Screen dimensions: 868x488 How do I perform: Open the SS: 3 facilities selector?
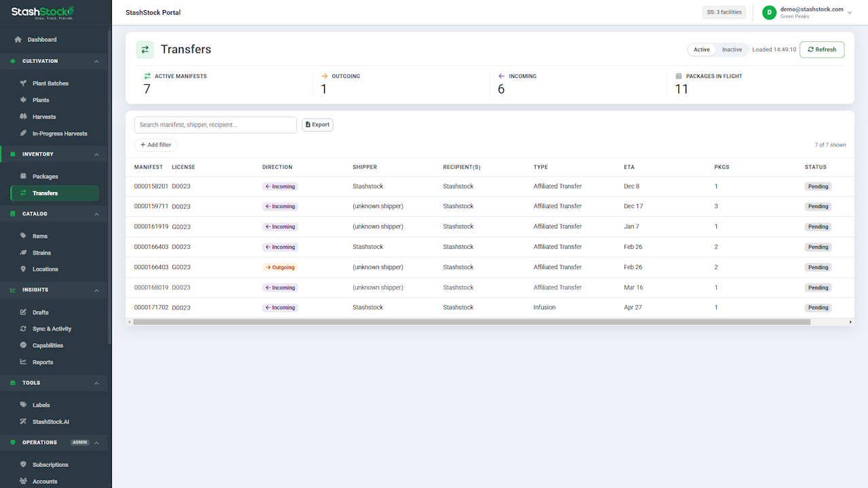pos(724,12)
